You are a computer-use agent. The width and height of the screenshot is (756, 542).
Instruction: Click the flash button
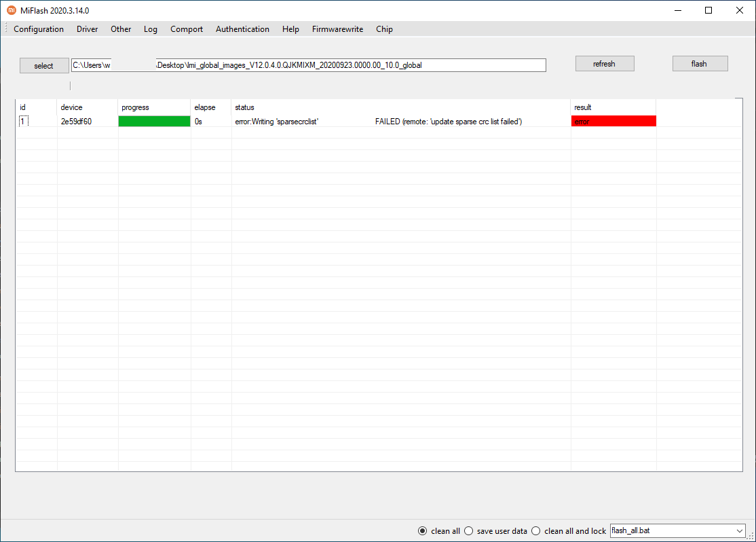[x=700, y=64]
